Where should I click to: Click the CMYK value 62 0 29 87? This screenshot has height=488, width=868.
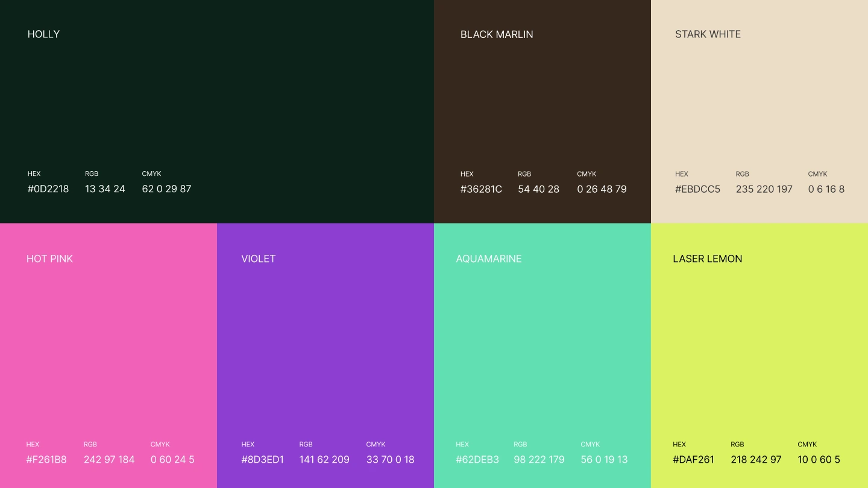[166, 189]
